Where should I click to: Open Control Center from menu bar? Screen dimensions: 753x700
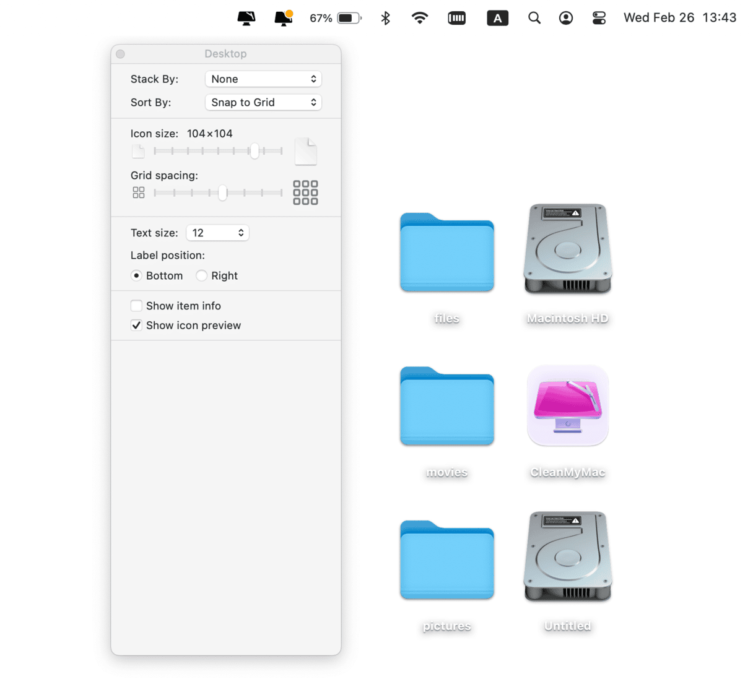598,18
